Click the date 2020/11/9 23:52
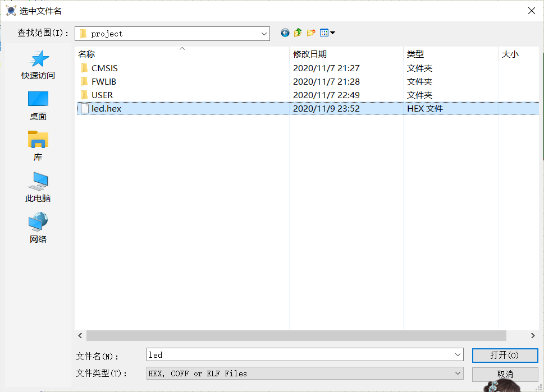544x392 pixels. point(327,108)
